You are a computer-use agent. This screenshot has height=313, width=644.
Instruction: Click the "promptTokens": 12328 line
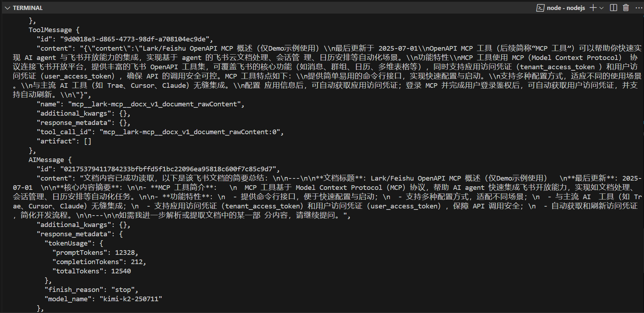click(x=95, y=253)
